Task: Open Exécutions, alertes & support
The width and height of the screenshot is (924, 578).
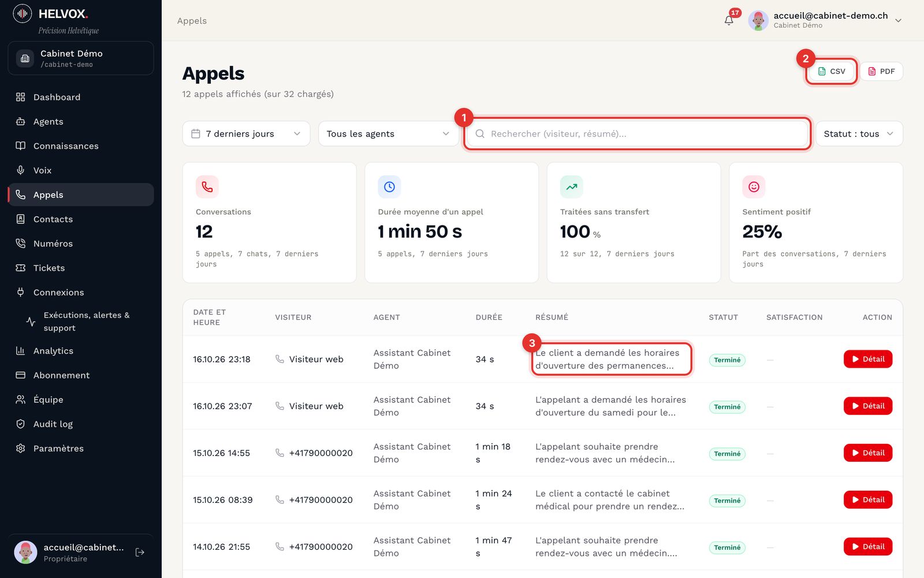Action: pyautogui.click(x=87, y=321)
